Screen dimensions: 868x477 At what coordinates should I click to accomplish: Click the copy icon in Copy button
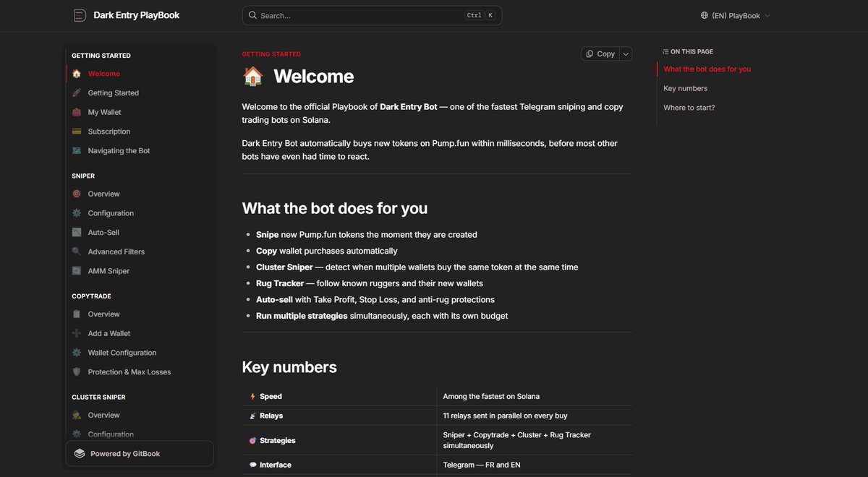[x=590, y=53]
